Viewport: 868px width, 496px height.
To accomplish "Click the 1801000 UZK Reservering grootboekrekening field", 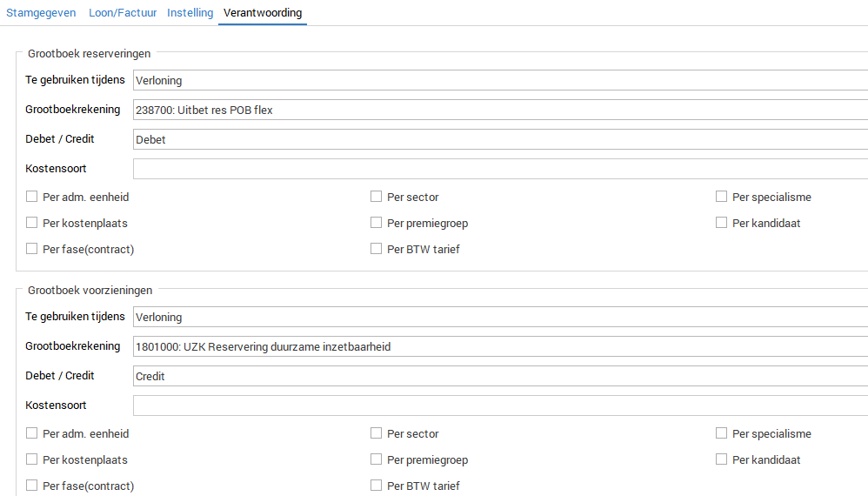I will tap(500, 346).
